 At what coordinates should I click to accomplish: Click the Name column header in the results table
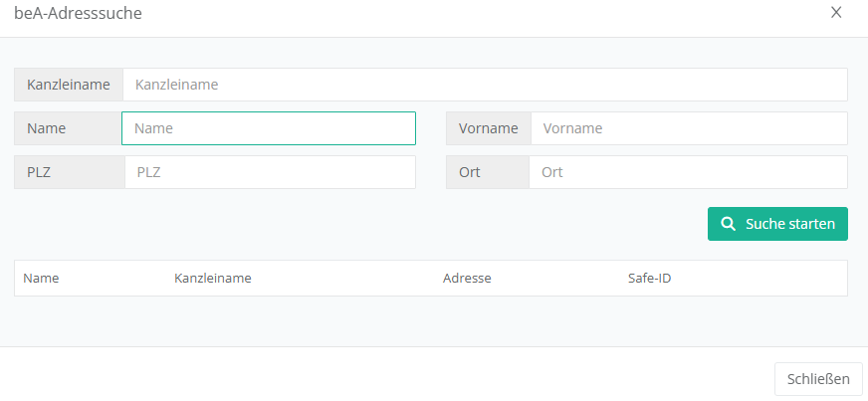(41, 279)
